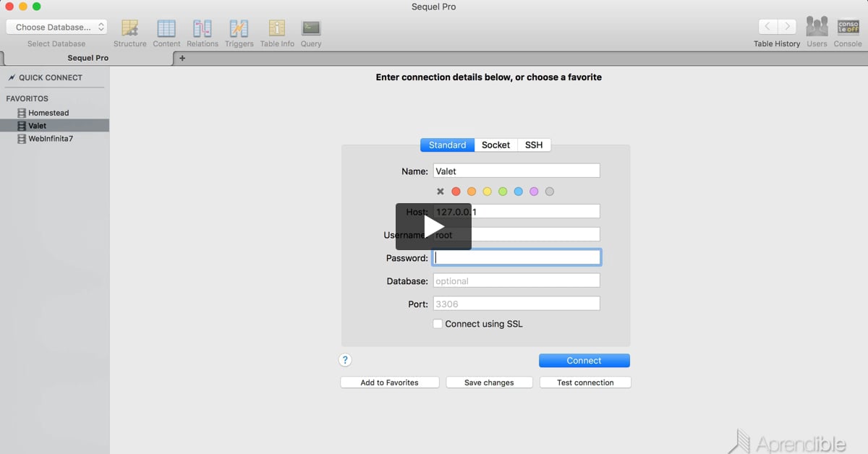The image size is (868, 454).
Task: Open the Content view icon
Action: pyautogui.click(x=166, y=28)
